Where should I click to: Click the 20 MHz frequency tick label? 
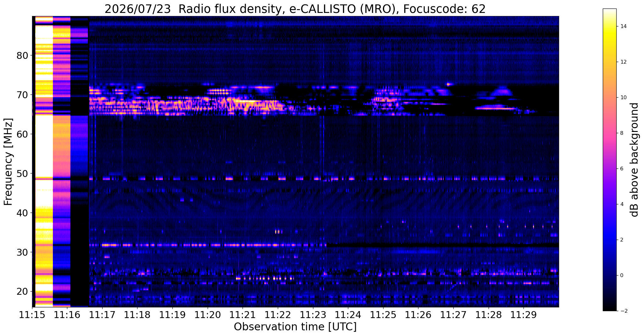22,292
